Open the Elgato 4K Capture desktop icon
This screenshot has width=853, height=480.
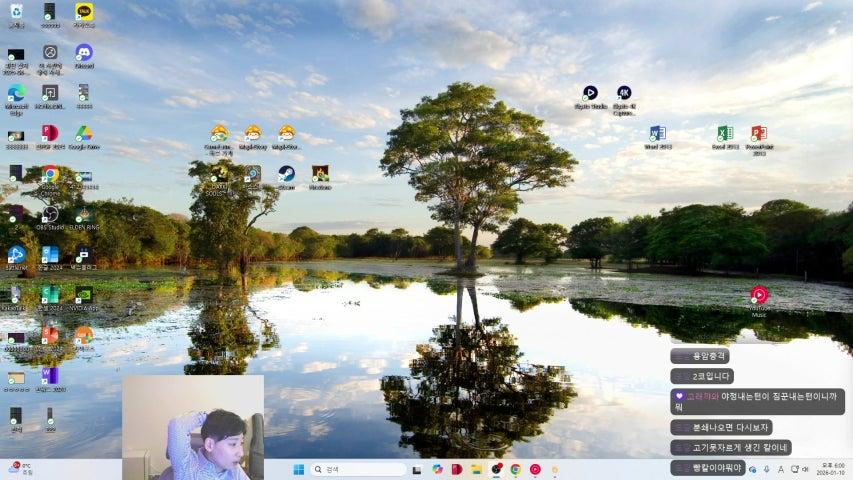624,100
